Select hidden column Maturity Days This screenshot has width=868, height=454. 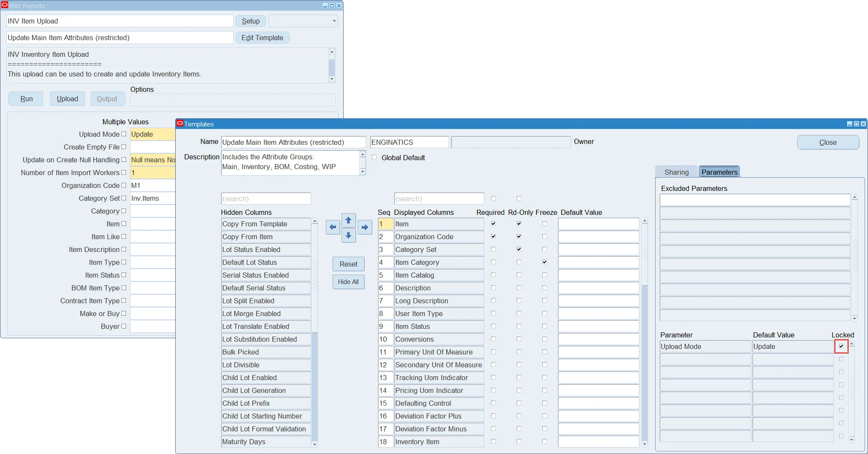click(266, 442)
